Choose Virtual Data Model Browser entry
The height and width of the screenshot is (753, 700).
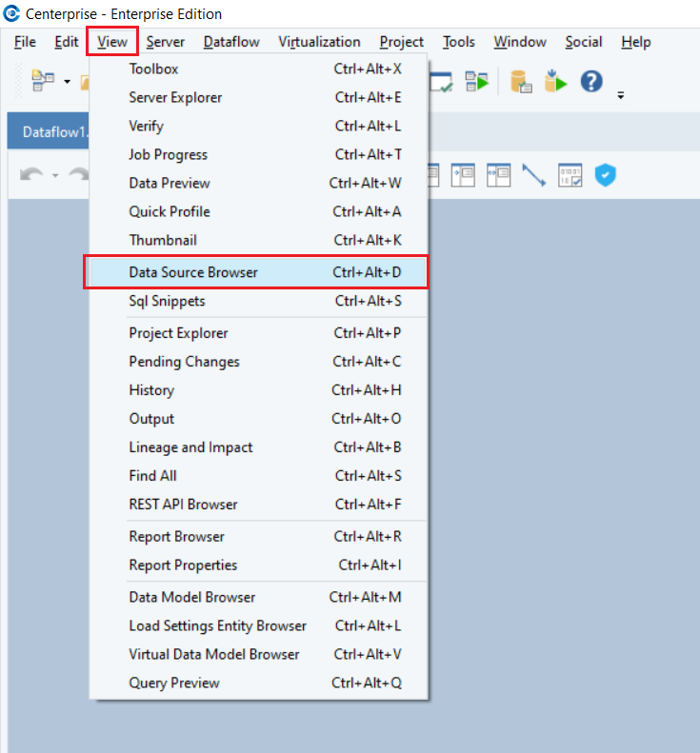tap(258, 654)
